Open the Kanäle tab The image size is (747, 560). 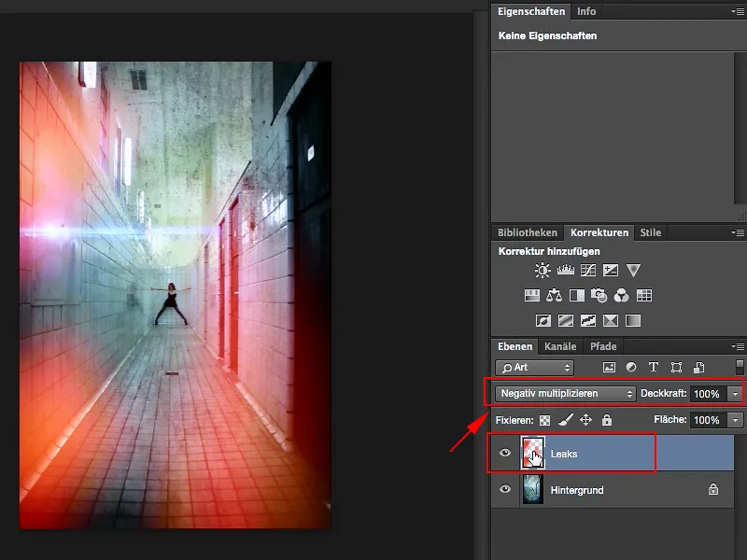point(560,346)
